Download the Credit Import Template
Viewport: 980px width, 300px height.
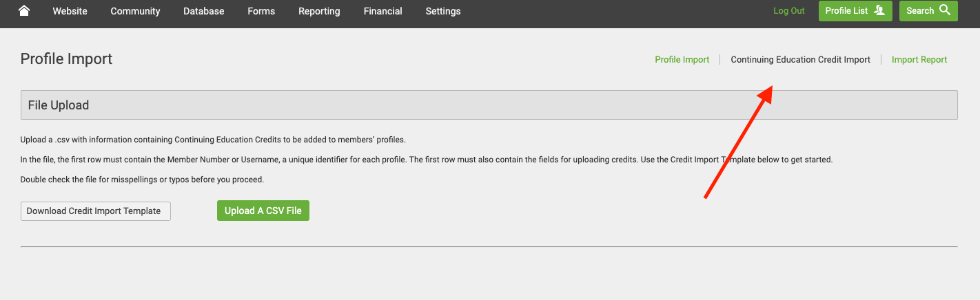tap(96, 211)
